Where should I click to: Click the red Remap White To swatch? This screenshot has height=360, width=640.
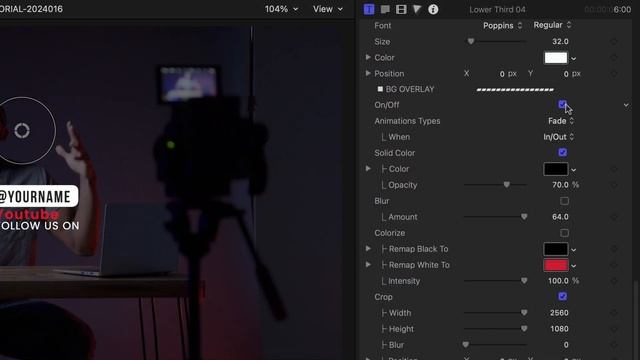tap(556, 265)
